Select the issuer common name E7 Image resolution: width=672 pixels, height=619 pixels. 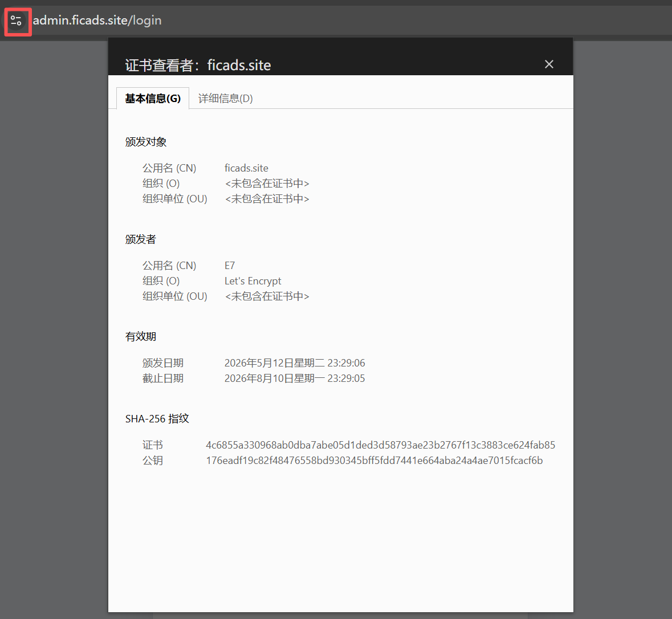tap(230, 266)
